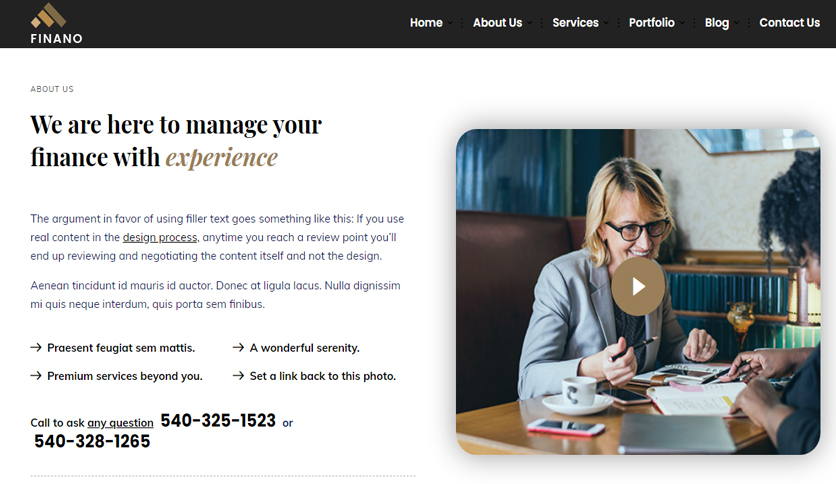Play the video on the meeting photo
The height and width of the screenshot is (484, 836).
click(638, 287)
